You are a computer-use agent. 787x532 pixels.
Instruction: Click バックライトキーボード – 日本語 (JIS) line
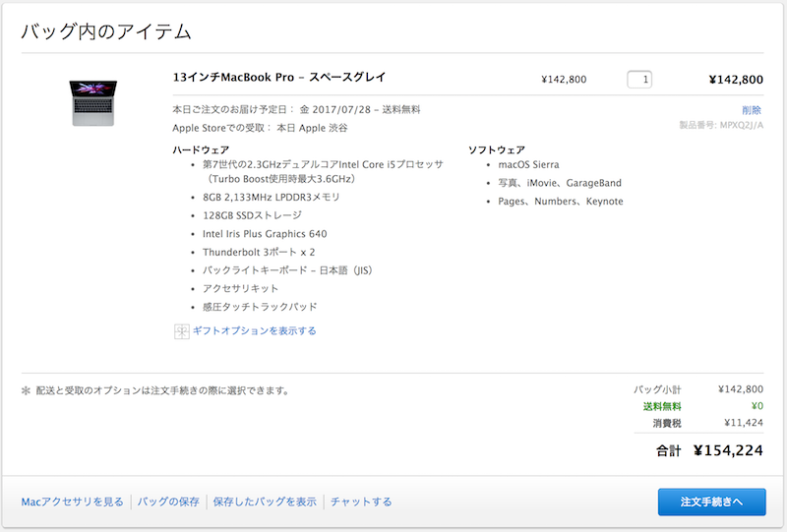(287, 270)
